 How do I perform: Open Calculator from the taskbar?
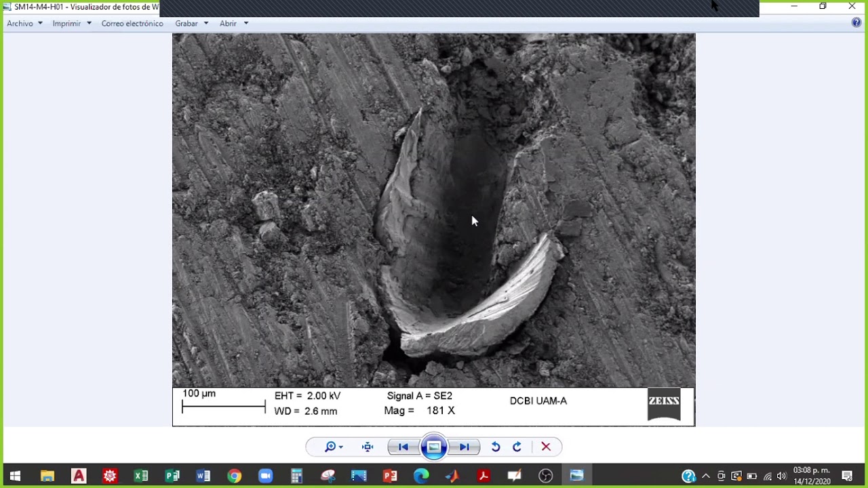tap(296, 476)
